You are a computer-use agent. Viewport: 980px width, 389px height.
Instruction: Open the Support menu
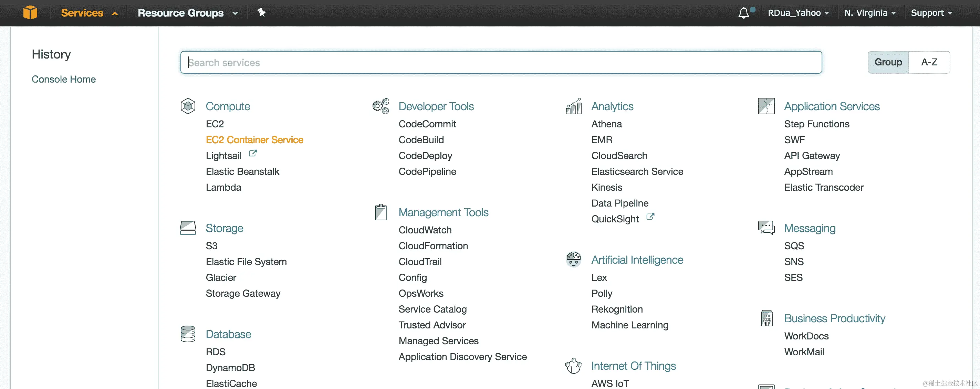931,12
